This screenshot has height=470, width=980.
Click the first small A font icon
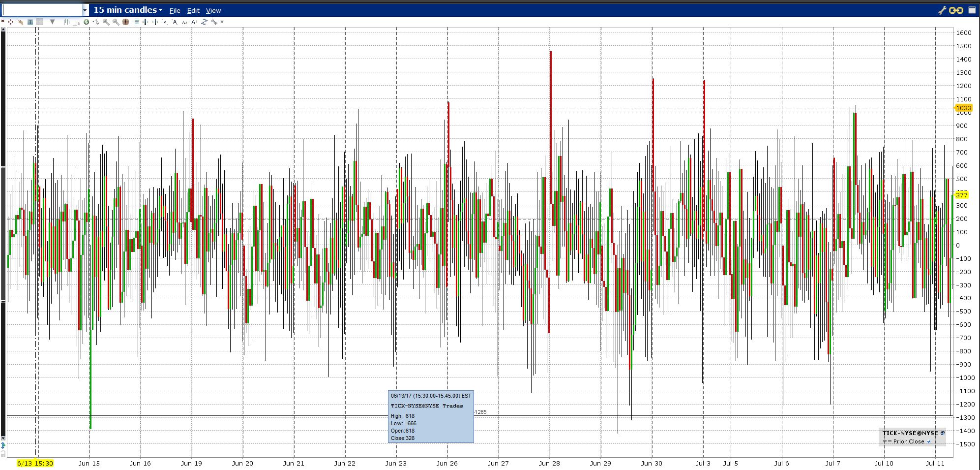[165, 22]
